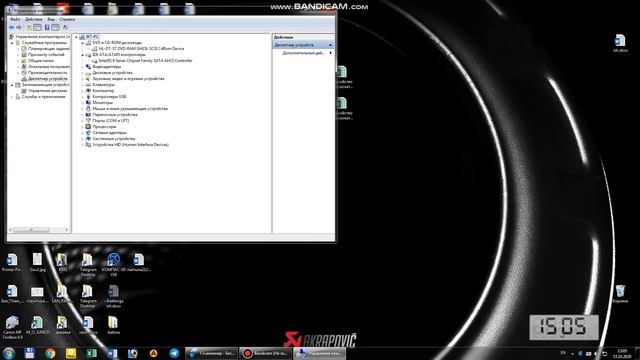The image size is (640, 360).
Task: Collapse the IDE ATA/ATAPI контроллеры node
Action: 82,55
